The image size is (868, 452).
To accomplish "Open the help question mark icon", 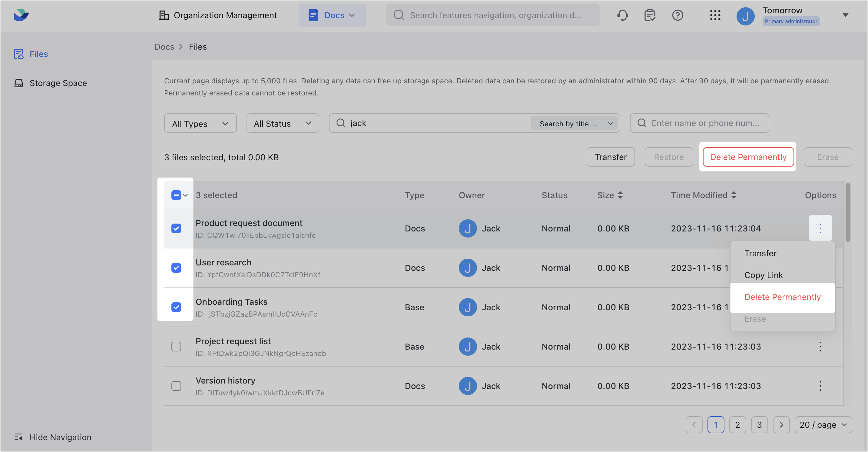I will [677, 15].
